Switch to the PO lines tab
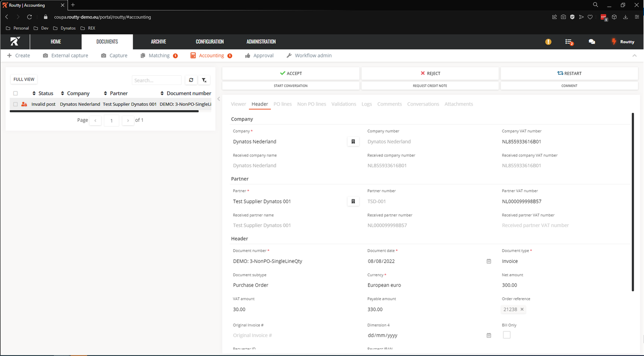Viewport: 644px width, 356px height. click(283, 104)
